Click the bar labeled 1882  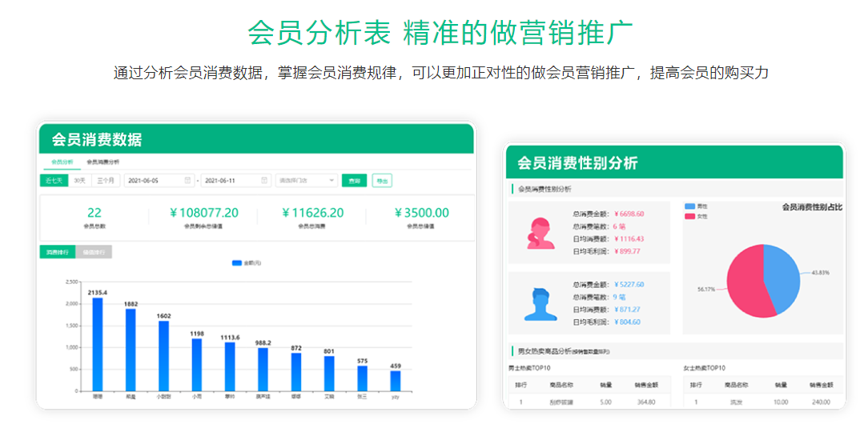point(131,350)
